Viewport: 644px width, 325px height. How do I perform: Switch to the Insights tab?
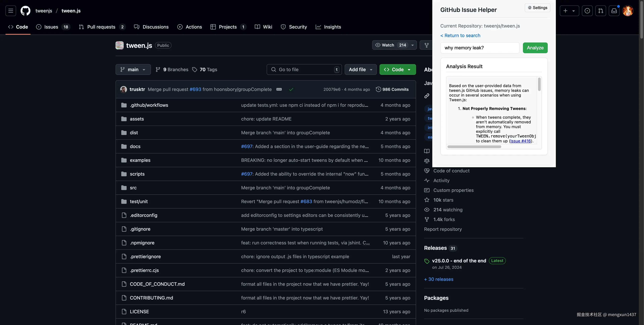pyautogui.click(x=328, y=27)
